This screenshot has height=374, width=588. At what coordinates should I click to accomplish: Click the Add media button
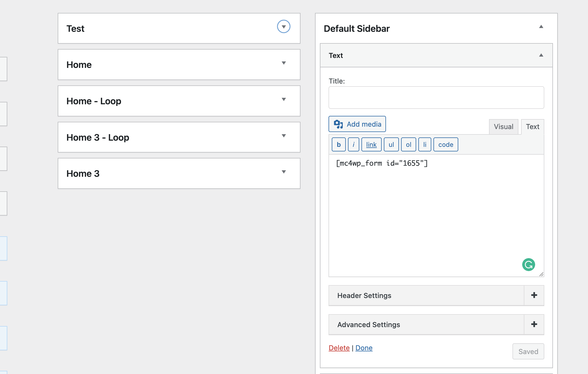pyautogui.click(x=357, y=124)
